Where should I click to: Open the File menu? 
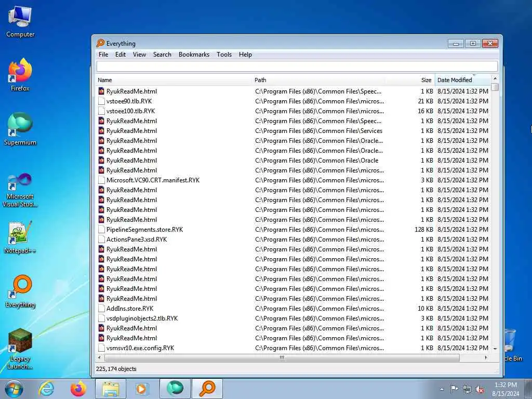pyautogui.click(x=103, y=55)
